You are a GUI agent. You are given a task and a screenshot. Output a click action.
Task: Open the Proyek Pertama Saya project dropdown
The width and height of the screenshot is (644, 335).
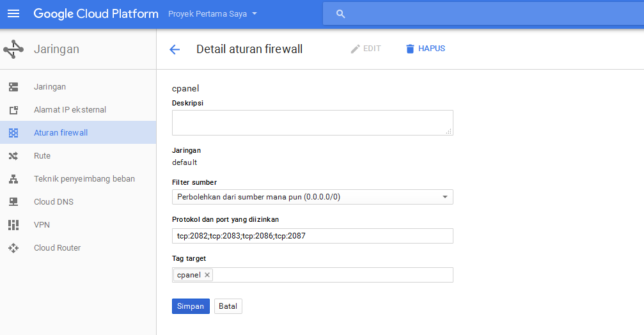click(x=213, y=13)
